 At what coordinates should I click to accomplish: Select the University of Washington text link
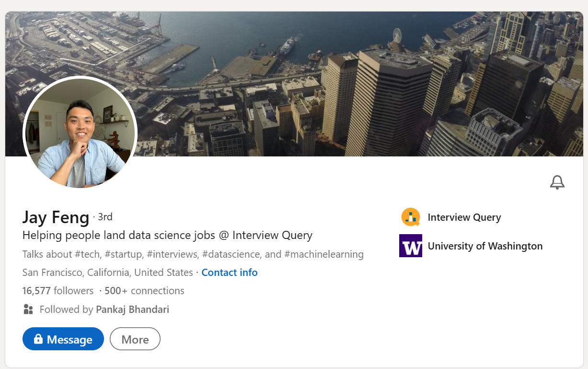(485, 246)
